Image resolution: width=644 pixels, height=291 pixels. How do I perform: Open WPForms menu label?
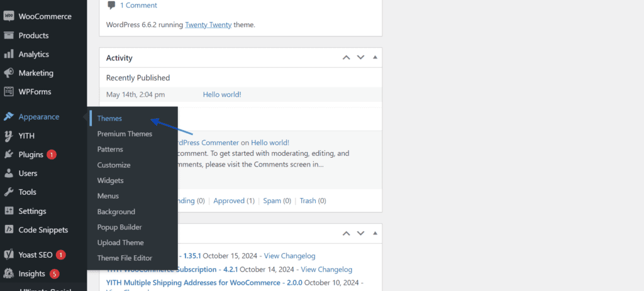coord(35,92)
